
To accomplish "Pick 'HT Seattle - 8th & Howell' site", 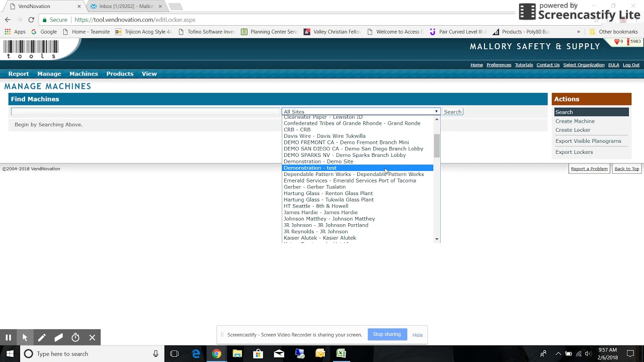I will 357,206.
